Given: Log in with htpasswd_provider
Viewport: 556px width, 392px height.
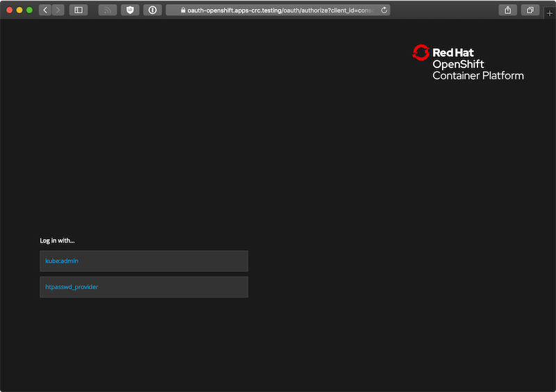Looking at the screenshot, I should coord(144,287).
